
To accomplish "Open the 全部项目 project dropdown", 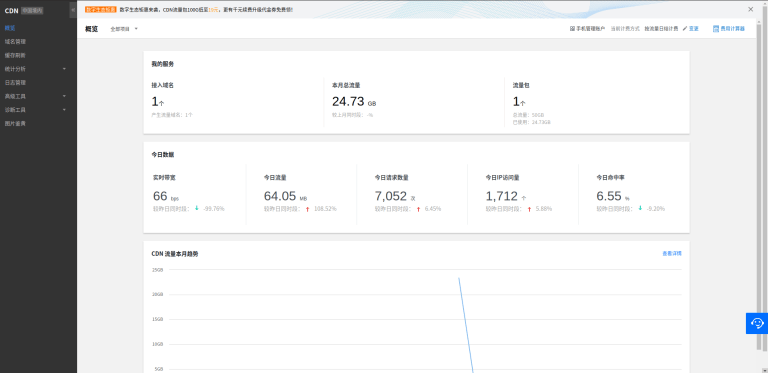I will click(124, 29).
